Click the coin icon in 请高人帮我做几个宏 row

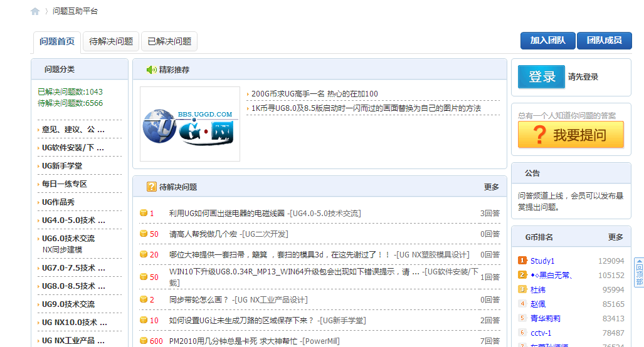(x=144, y=234)
